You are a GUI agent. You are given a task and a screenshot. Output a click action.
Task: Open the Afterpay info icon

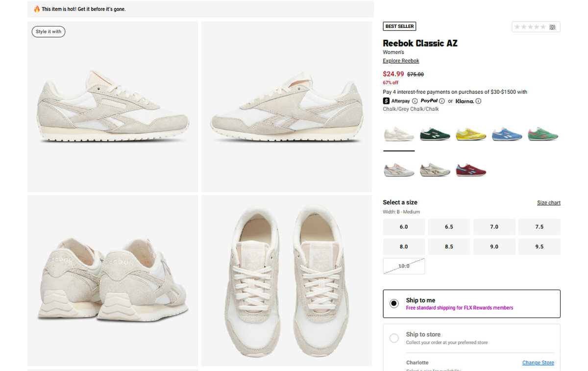pyautogui.click(x=415, y=101)
